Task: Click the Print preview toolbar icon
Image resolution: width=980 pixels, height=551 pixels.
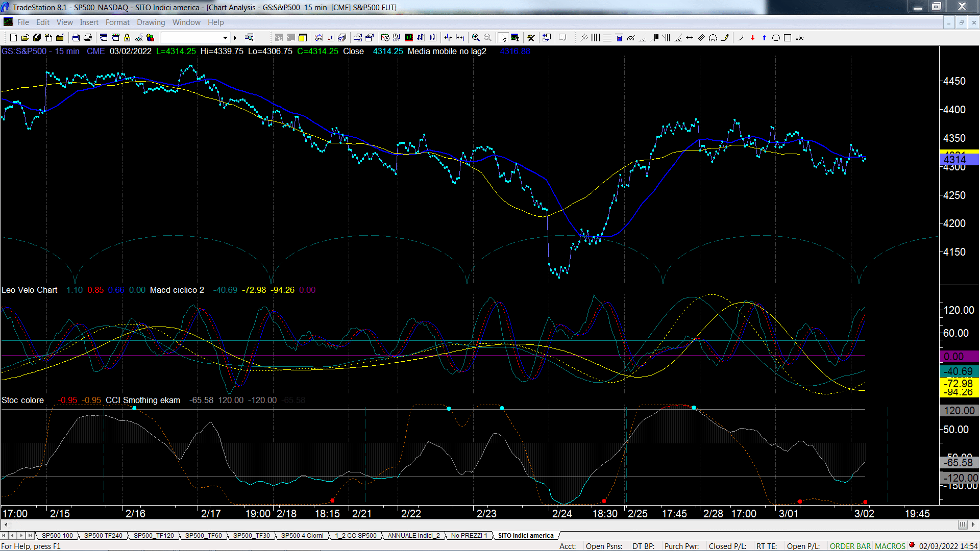Action: click(76, 38)
